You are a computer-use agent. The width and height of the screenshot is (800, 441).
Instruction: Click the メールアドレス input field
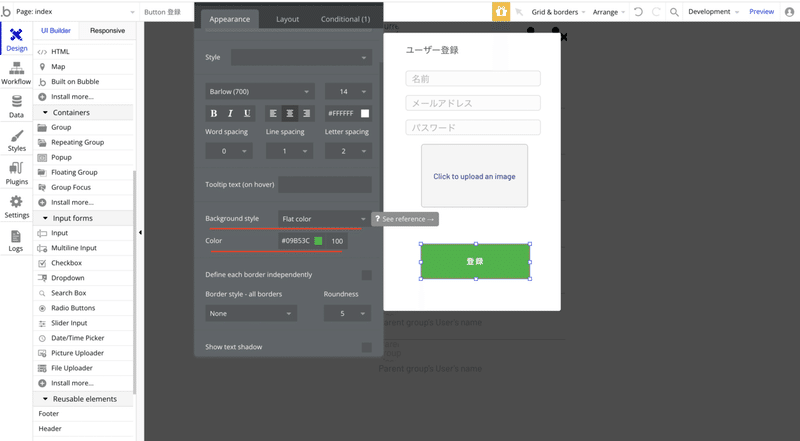(x=473, y=103)
